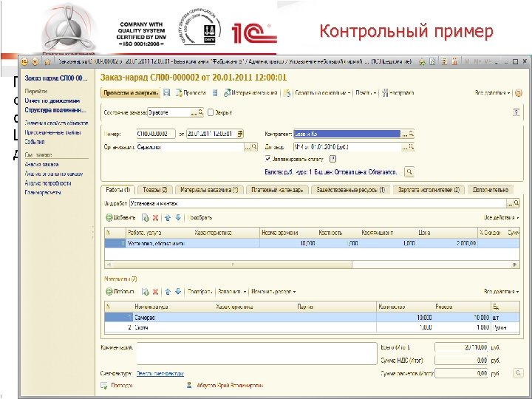Open the Настройка settings tool
The height and width of the screenshot is (399, 532).
click(398, 92)
